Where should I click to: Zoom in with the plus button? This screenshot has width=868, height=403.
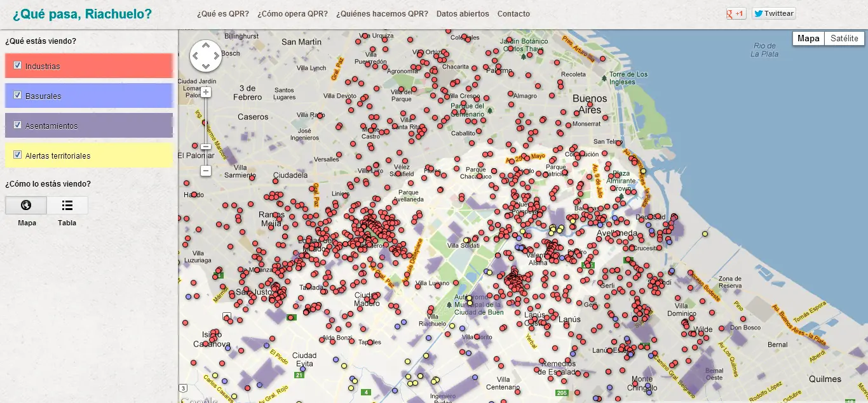click(206, 92)
